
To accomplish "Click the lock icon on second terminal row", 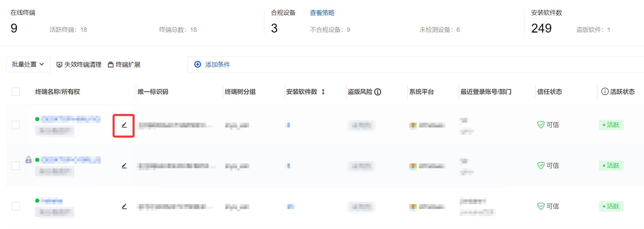I will pyautogui.click(x=28, y=160).
